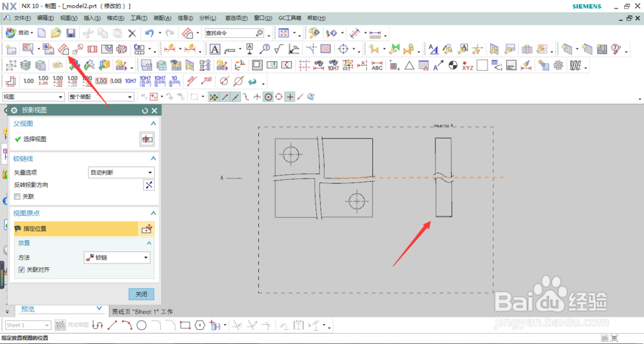Click the Center Mark icon
Screen dimensions: 644x344
pos(343,50)
